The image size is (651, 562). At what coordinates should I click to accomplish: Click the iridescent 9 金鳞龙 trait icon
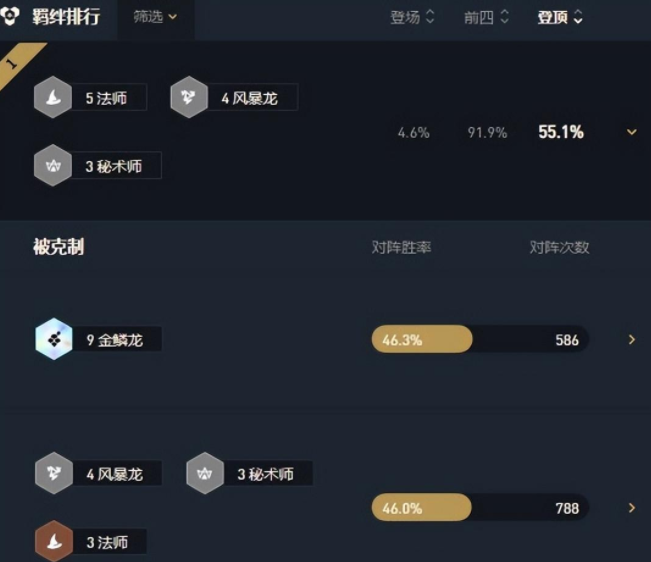click(54, 339)
